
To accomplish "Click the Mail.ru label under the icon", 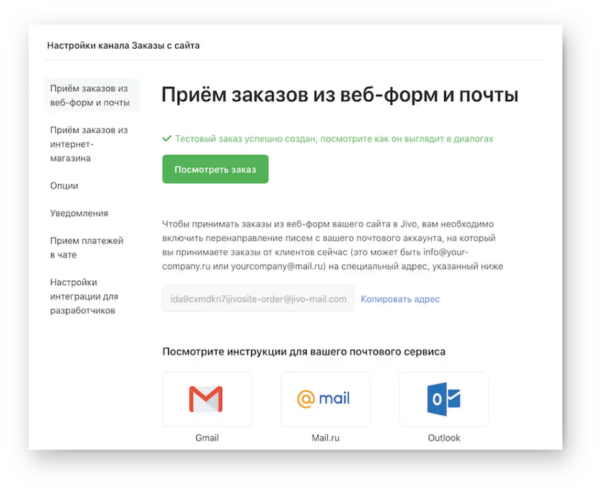I will point(325,438).
